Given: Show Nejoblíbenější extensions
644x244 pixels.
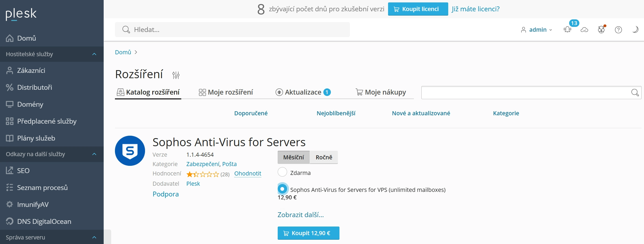Looking at the screenshot, I should pyautogui.click(x=336, y=113).
